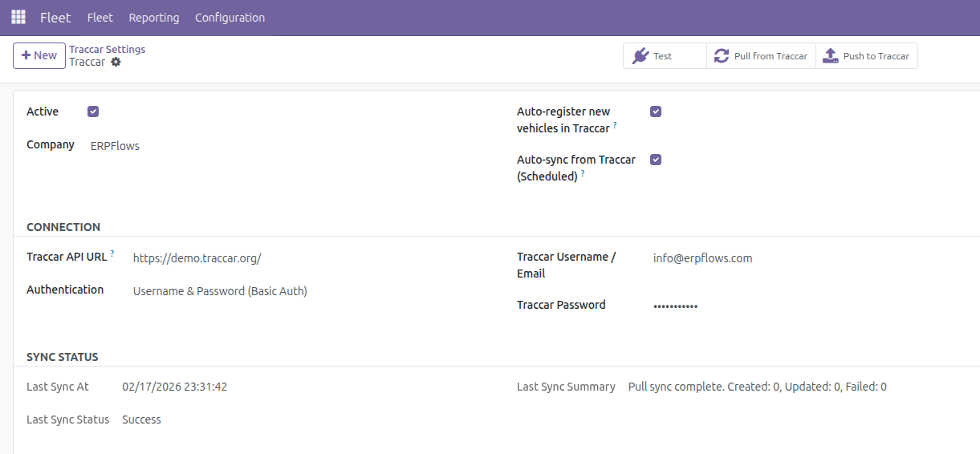Viewport: 980px width, 454px height.
Task: Click the plug icon on Test button
Action: [x=640, y=56]
